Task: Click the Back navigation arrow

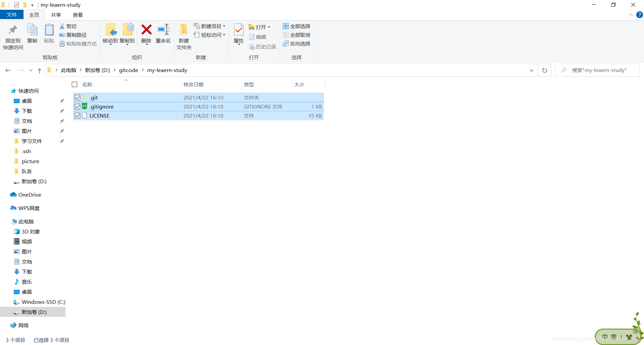Action: [x=8, y=70]
